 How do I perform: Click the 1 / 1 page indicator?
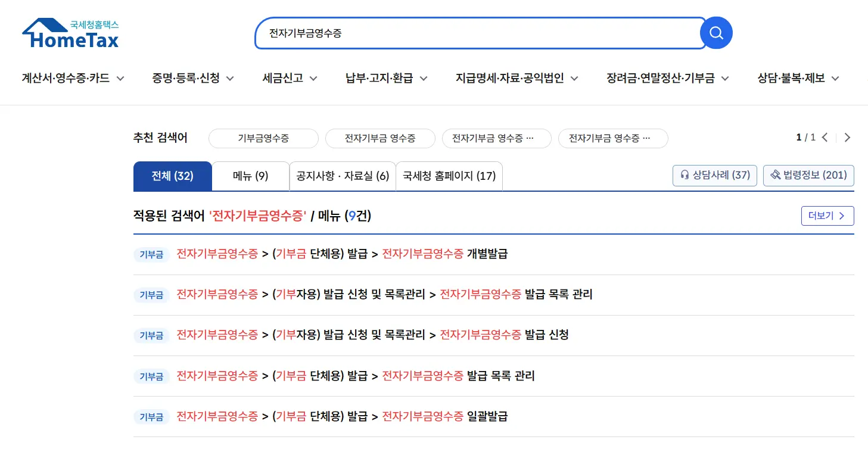pyautogui.click(x=806, y=138)
